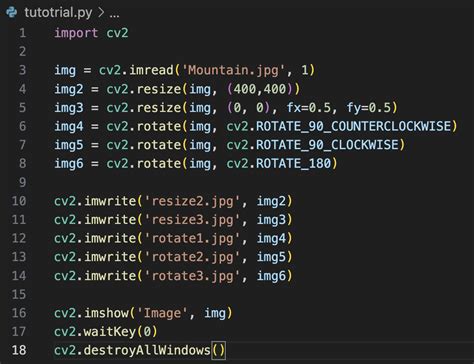This screenshot has width=474, height=364.
Task: Click 'waitKey' on line 17
Action: click(x=110, y=332)
